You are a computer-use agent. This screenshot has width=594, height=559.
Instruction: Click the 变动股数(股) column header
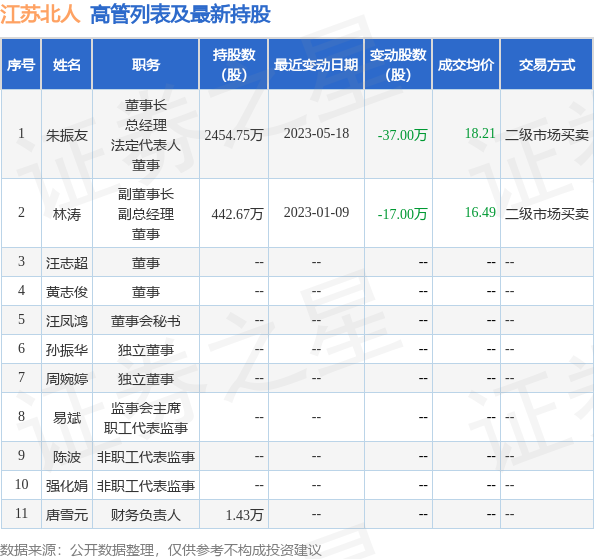pos(398,65)
